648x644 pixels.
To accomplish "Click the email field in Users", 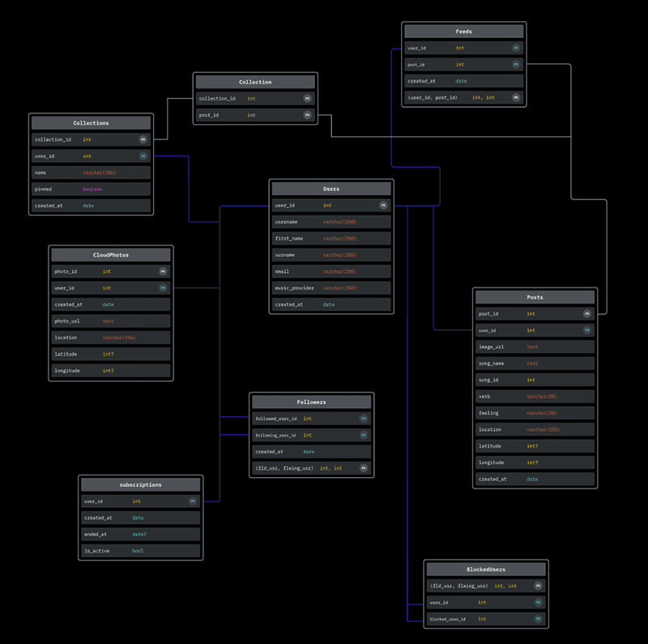I will click(x=331, y=271).
